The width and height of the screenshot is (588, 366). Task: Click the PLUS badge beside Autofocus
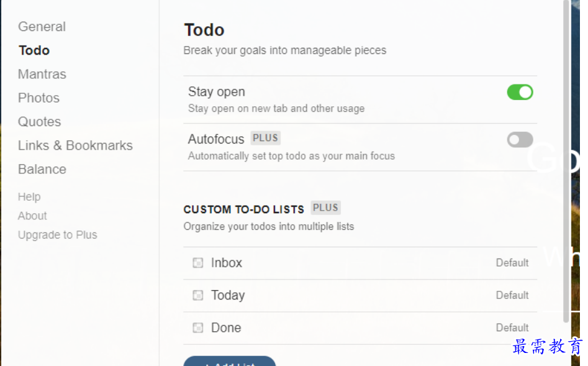pyautogui.click(x=266, y=138)
